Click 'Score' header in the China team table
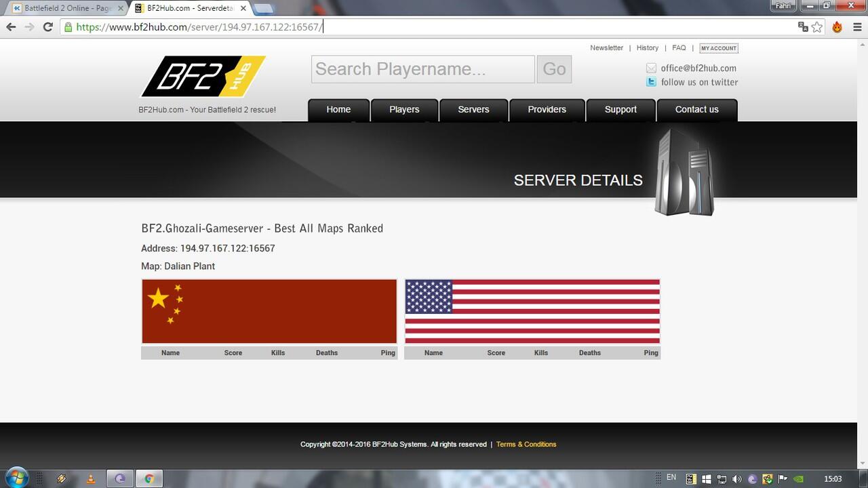Screen dimensions: 868x488 pyautogui.click(x=233, y=353)
